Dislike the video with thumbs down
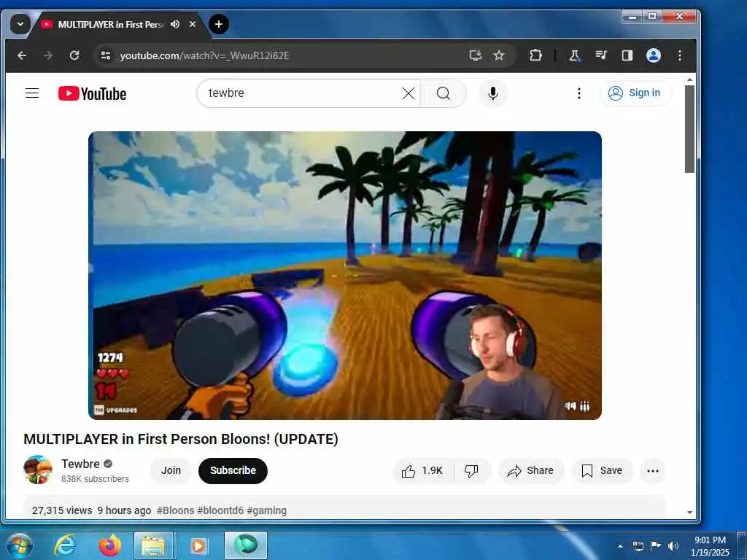Screen dimensions: 747x560 click(x=472, y=471)
